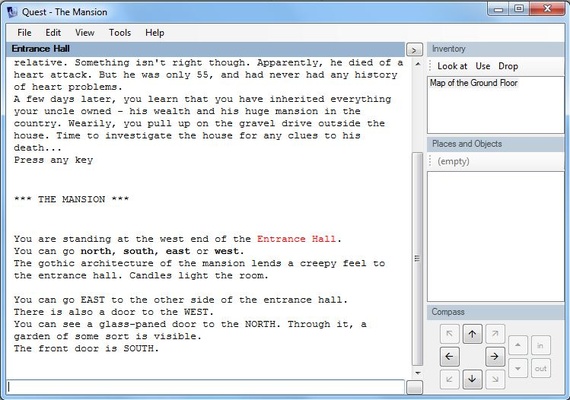Click the Inventory panel header

495,49
